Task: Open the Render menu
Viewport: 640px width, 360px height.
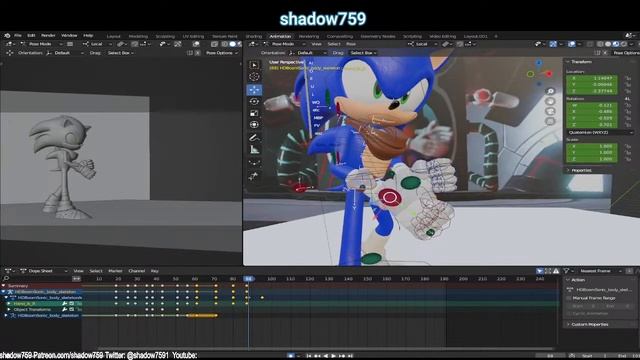Action: click(48, 36)
